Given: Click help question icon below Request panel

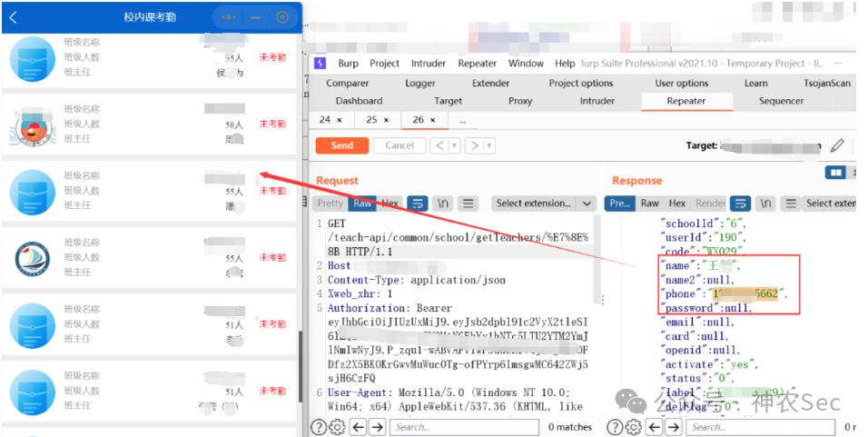Looking at the screenshot, I should point(319,427).
